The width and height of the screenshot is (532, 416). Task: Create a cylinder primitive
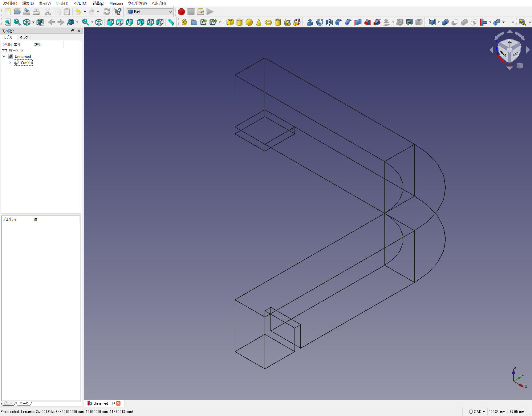(x=239, y=22)
